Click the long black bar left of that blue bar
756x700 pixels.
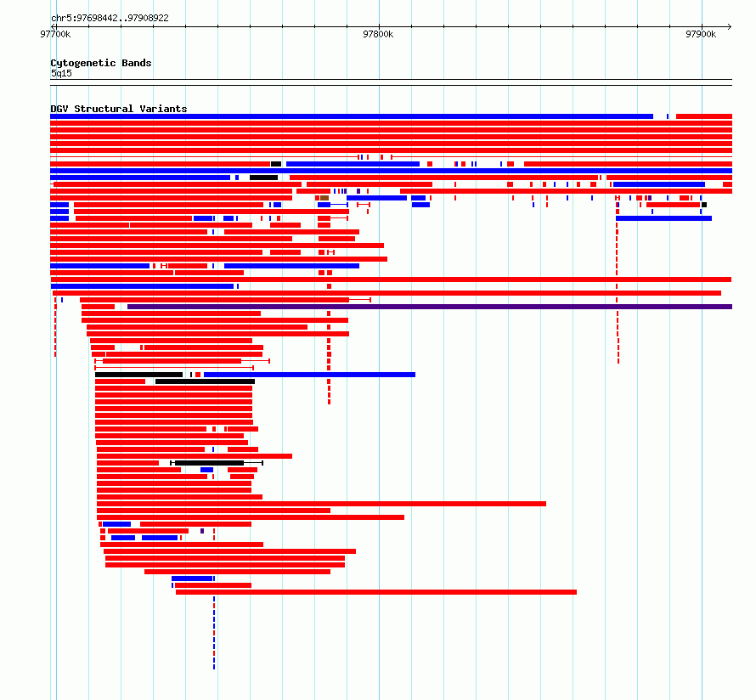coord(138,375)
